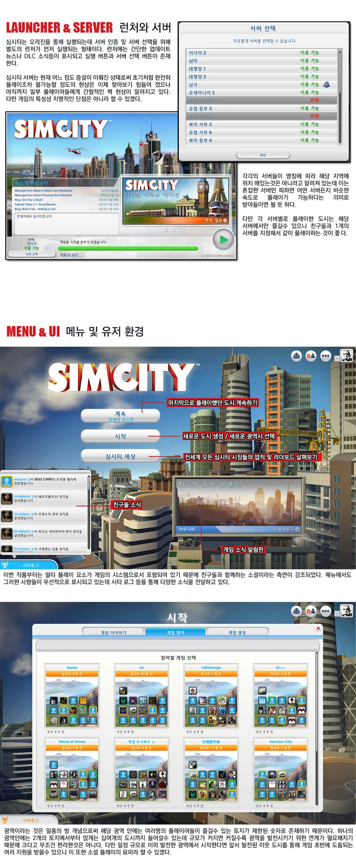Screen dimensions: 356x868
Task: Click the server list scrollbar
Action: pos(340,97)
